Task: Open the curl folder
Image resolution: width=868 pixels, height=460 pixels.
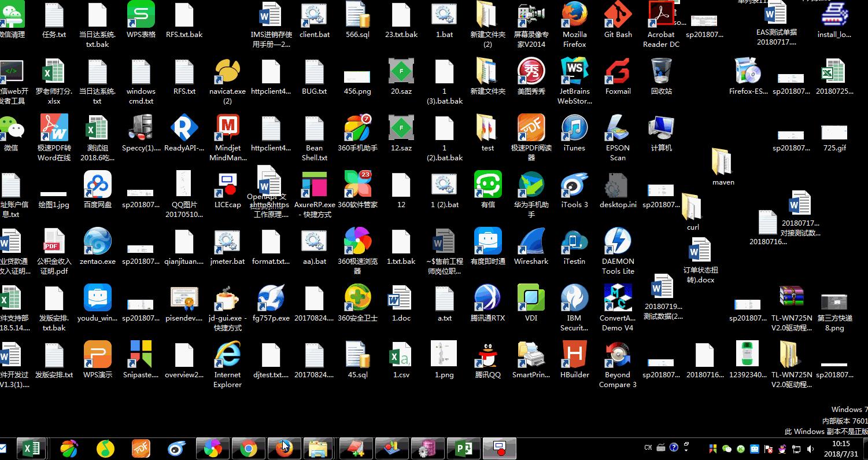Action: [x=692, y=207]
